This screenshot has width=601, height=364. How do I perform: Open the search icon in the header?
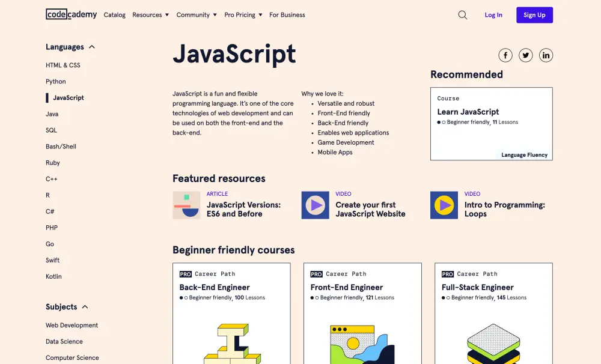click(462, 14)
